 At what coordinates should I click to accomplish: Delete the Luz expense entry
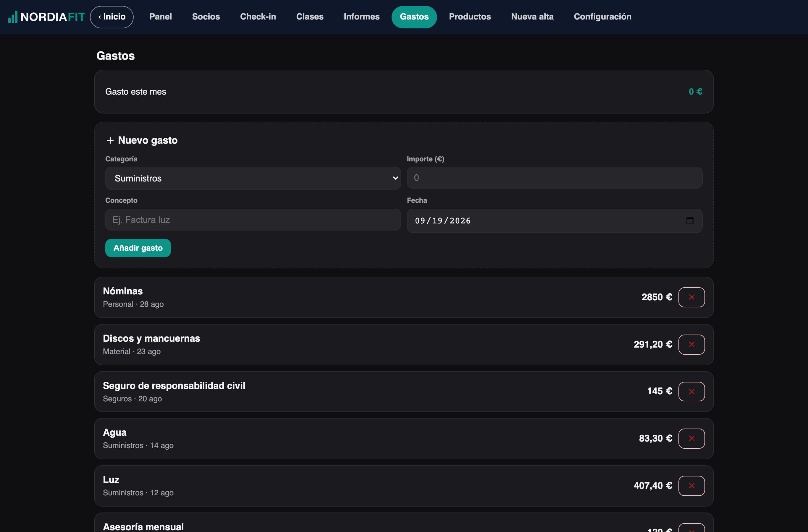pos(691,486)
